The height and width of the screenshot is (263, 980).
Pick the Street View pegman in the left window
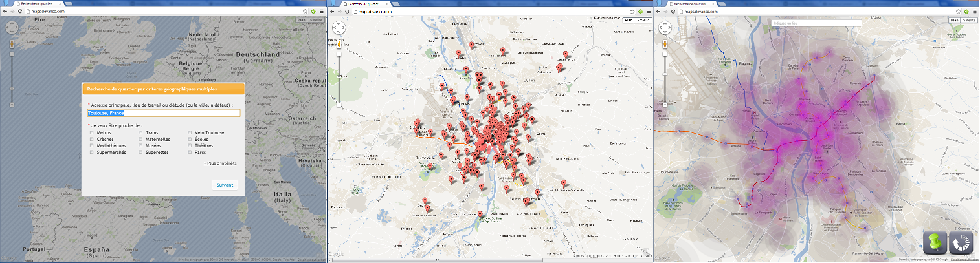pyautogui.click(x=12, y=44)
